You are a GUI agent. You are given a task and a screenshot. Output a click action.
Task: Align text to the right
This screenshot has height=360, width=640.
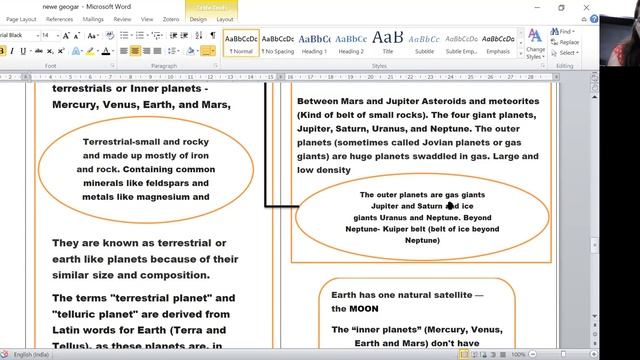(146, 51)
